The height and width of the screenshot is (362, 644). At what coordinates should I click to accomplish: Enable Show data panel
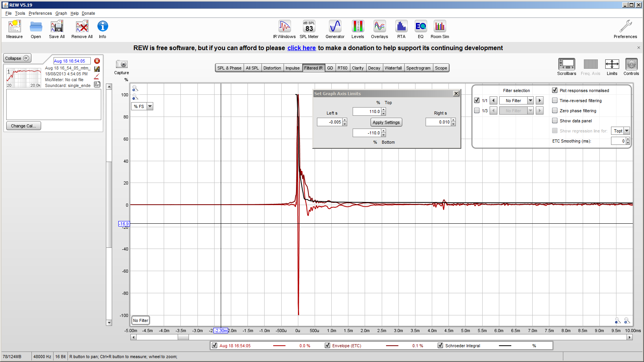pyautogui.click(x=555, y=120)
